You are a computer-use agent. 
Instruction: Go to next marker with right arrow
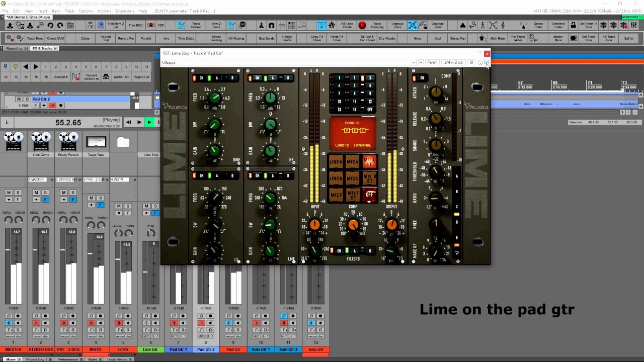36,66
